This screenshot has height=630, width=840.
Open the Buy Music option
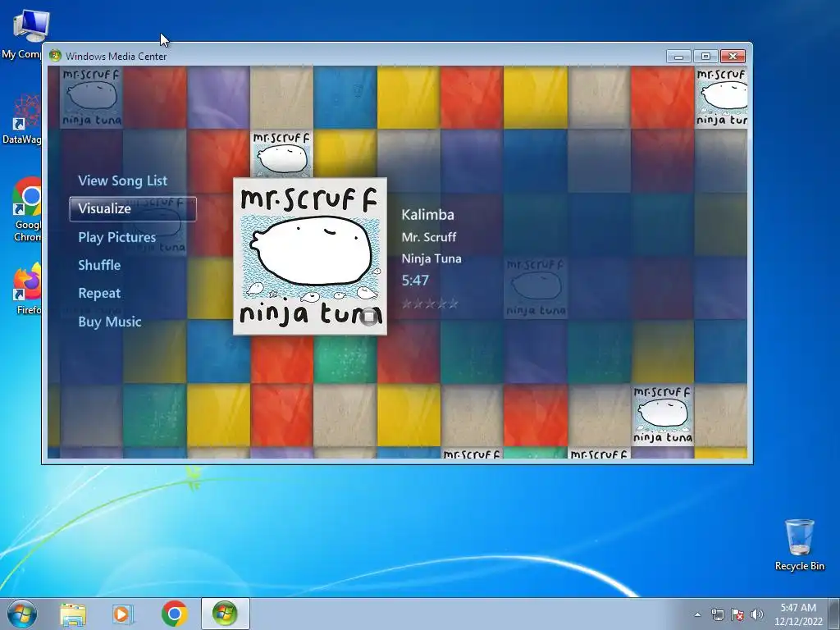coord(110,322)
